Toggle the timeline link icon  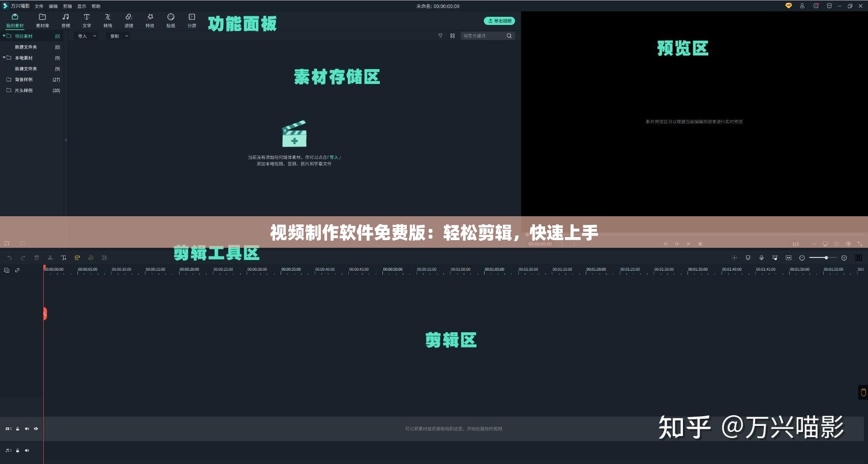[17, 270]
